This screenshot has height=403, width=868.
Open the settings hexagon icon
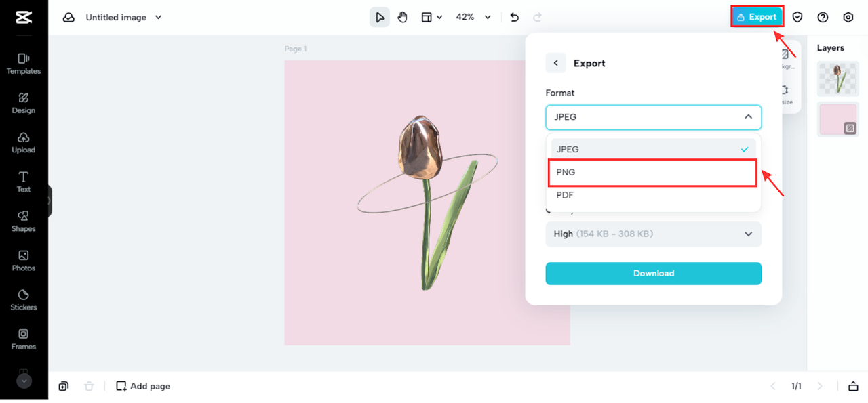pyautogui.click(x=848, y=18)
